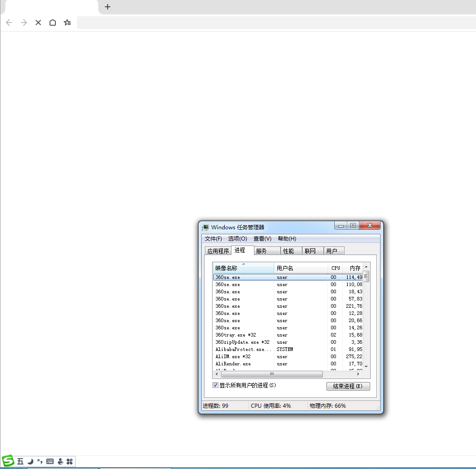Select 360se.exe row with memory 57,83
Screen dimensions: 476x469
(288, 299)
